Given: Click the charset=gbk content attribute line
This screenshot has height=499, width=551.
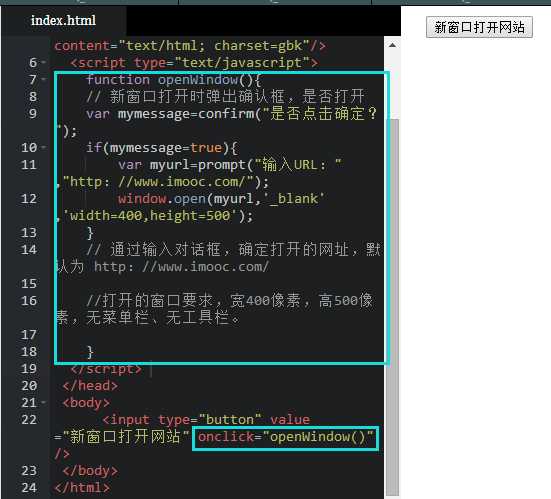Looking at the screenshot, I should [x=190, y=46].
